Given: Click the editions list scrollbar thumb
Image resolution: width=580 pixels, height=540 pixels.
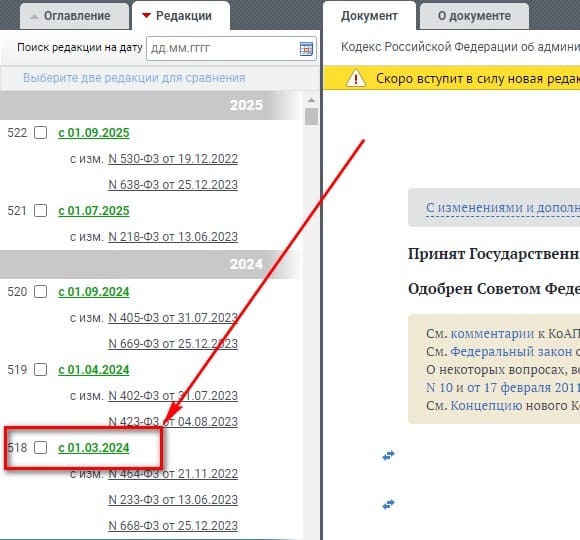Looking at the screenshot, I should (311, 117).
